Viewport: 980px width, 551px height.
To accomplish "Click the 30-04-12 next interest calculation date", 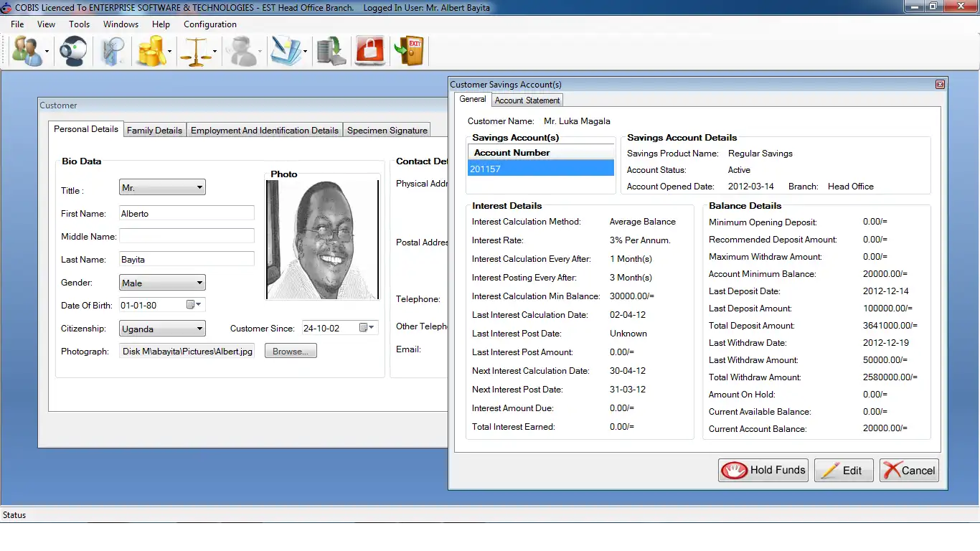I will click(x=628, y=371).
